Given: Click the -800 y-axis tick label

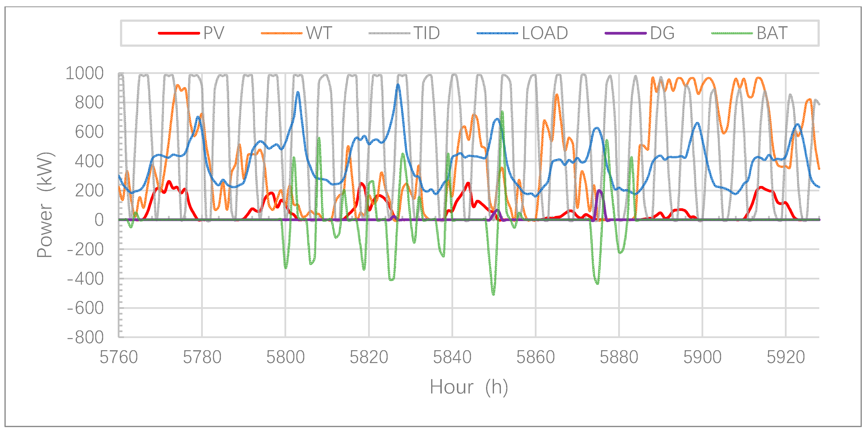Looking at the screenshot, I should pyautogui.click(x=85, y=337).
